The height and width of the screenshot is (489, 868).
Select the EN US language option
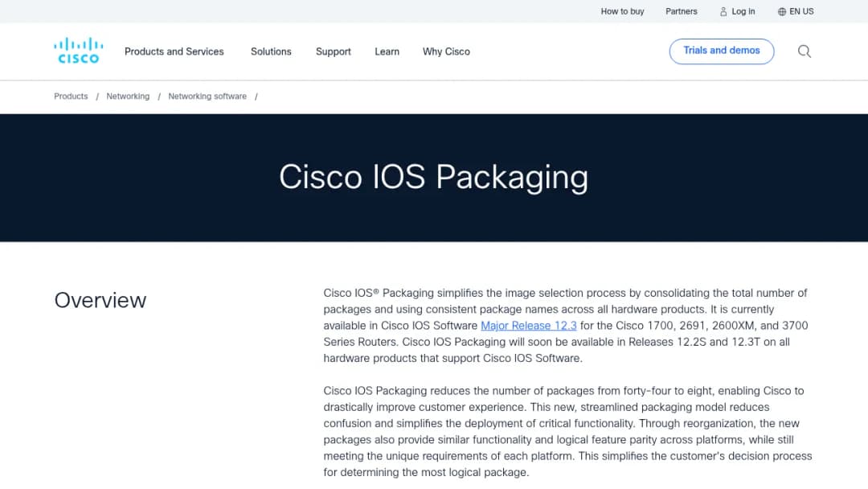point(801,11)
